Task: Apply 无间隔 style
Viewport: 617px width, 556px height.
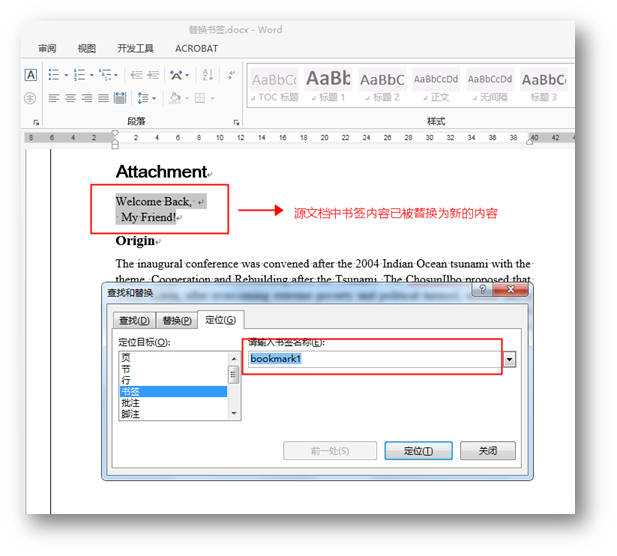Action: coord(490,85)
